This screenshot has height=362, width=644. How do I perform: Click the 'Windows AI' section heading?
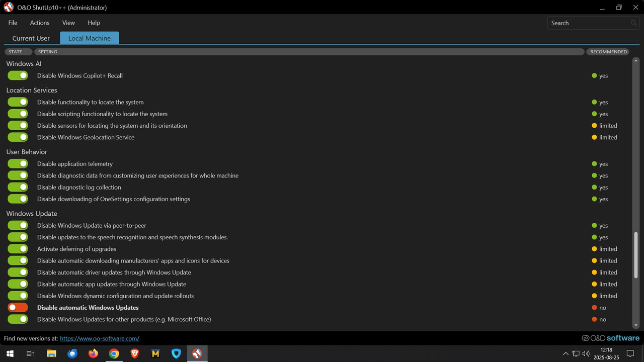click(24, 64)
